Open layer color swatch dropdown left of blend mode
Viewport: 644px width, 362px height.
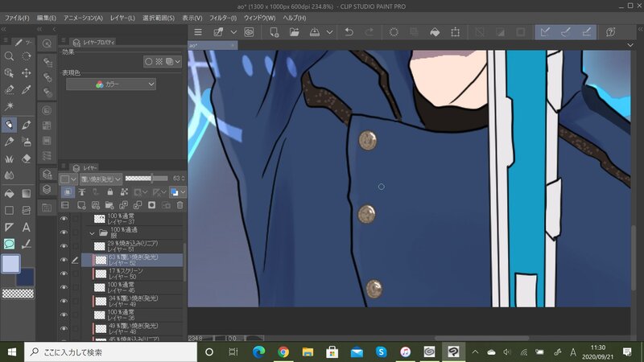pos(68,179)
